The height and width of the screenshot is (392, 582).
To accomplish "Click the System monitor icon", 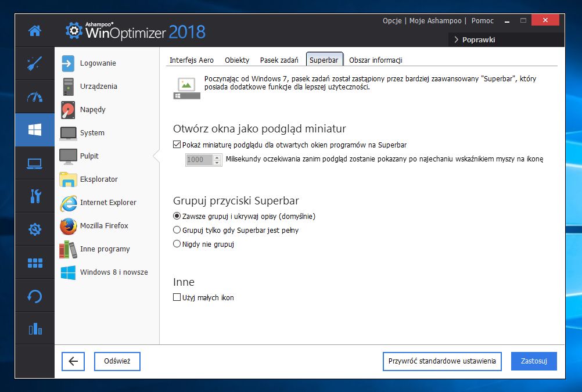I will (68, 133).
